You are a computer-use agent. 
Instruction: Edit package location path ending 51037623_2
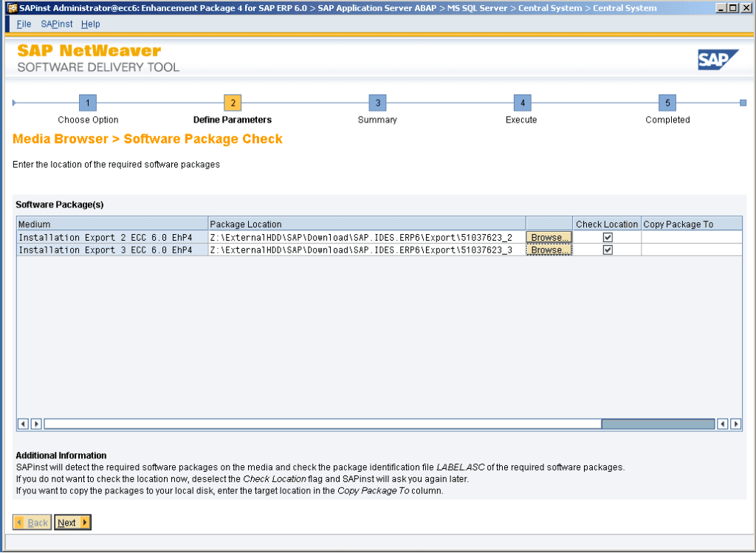(x=367, y=237)
